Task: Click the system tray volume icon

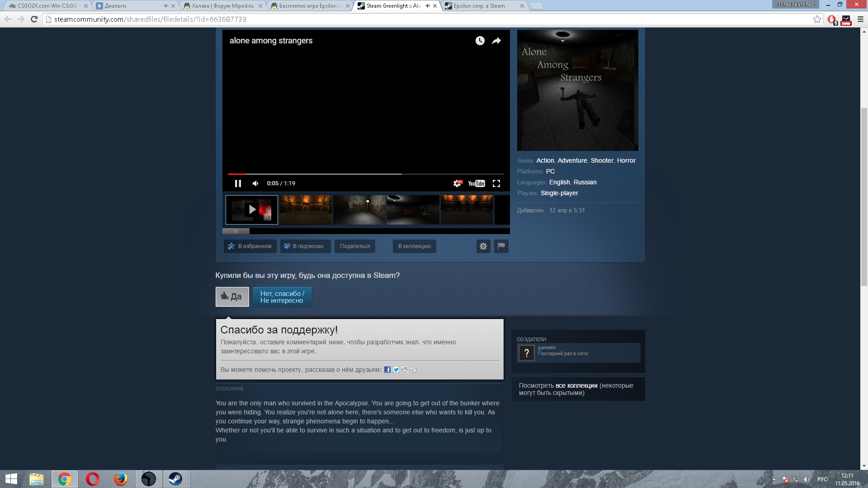Action: pyautogui.click(x=807, y=479)
